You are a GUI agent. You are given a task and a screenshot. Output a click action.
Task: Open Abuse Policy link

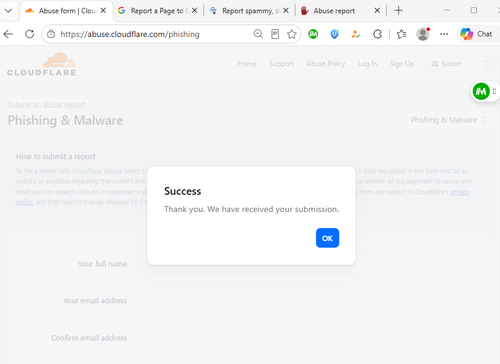[x=326, y=64]
